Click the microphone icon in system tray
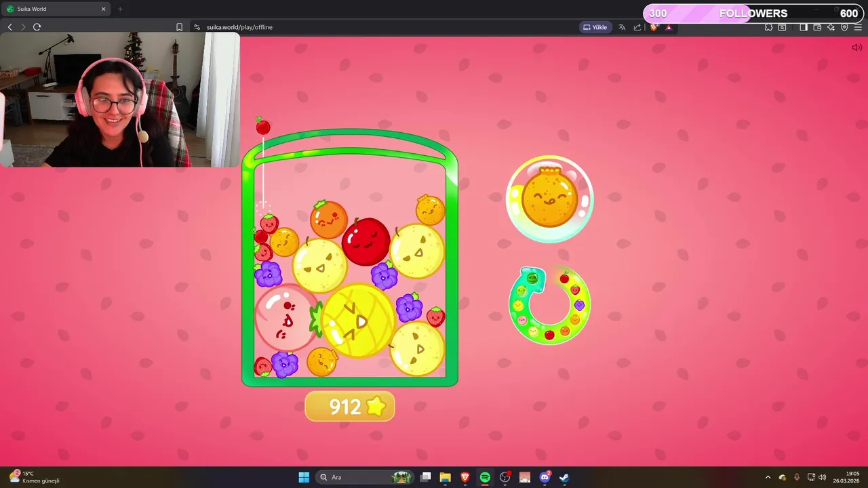This screenshot has height=488, width=868. tap(797, 477)
